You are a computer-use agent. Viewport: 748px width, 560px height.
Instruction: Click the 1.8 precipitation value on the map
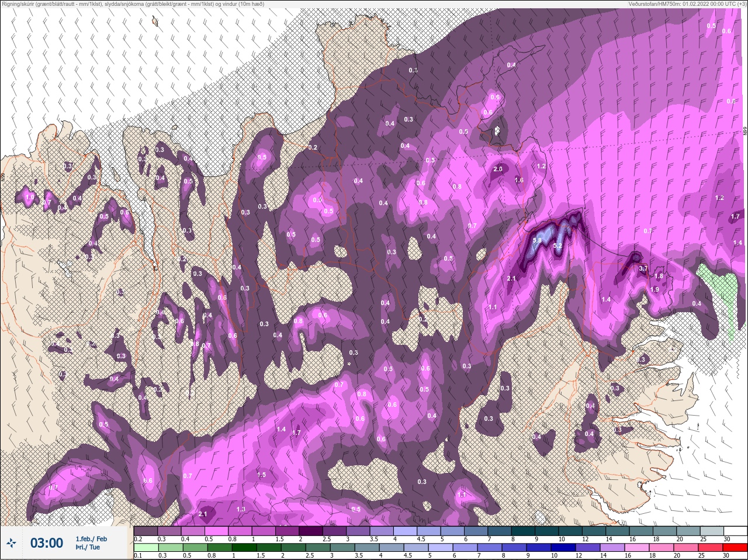(x=659, y=276)
